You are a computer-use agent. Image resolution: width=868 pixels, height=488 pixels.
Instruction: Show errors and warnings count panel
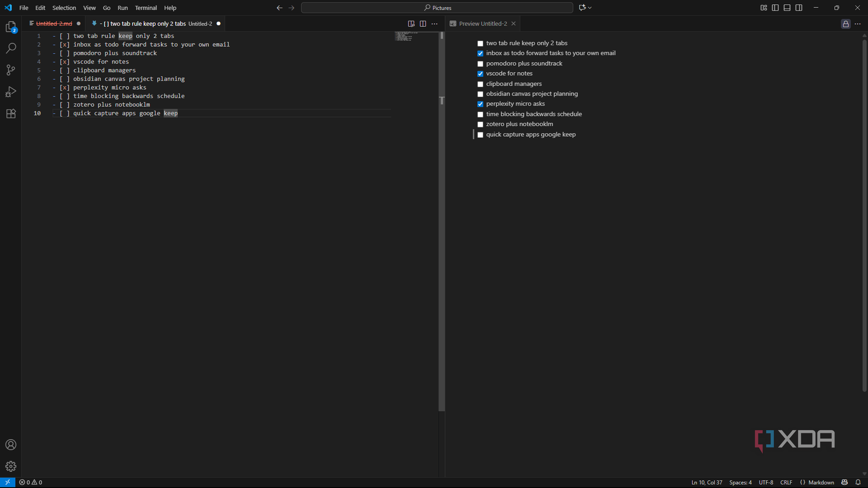point(31,482)
